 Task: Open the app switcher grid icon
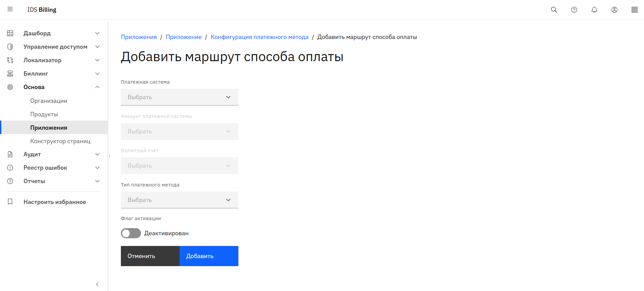[x=634, y=10]
